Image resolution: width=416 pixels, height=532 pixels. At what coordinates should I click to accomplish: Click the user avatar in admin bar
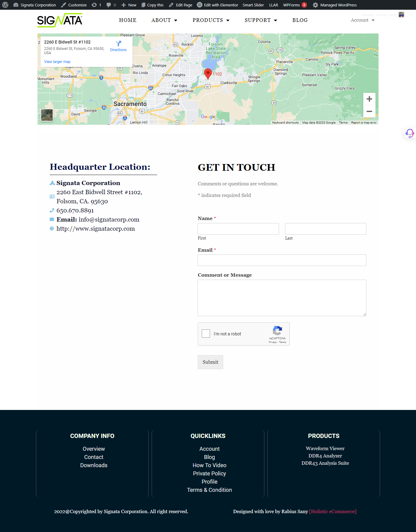click(401, 15)
